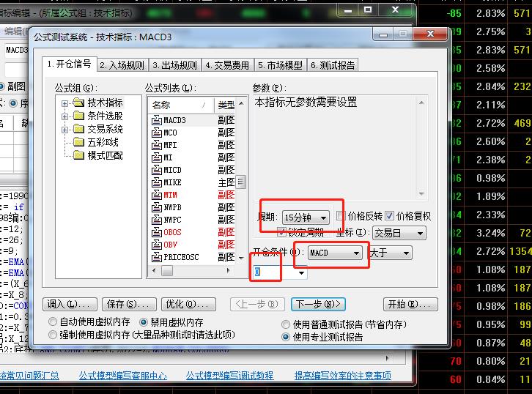Click the 模式匹配 folder icon
Viewport: 532px width, 394px height.
(x=78, y=155)
